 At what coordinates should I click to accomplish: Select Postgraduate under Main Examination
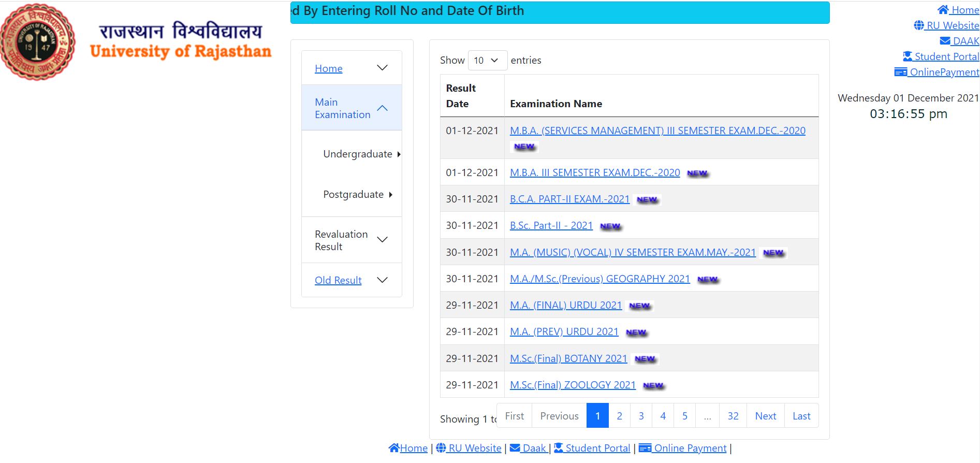(353, 194)
